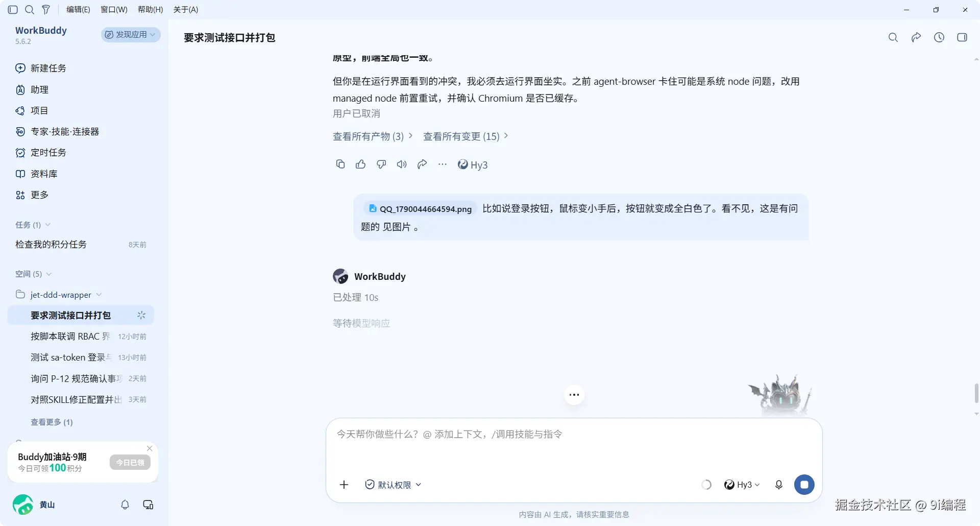Viewport: 980px width, 526px height.
Task: Share the reply via forward icon
Action: pyautogui.click(x=422, y=164)
